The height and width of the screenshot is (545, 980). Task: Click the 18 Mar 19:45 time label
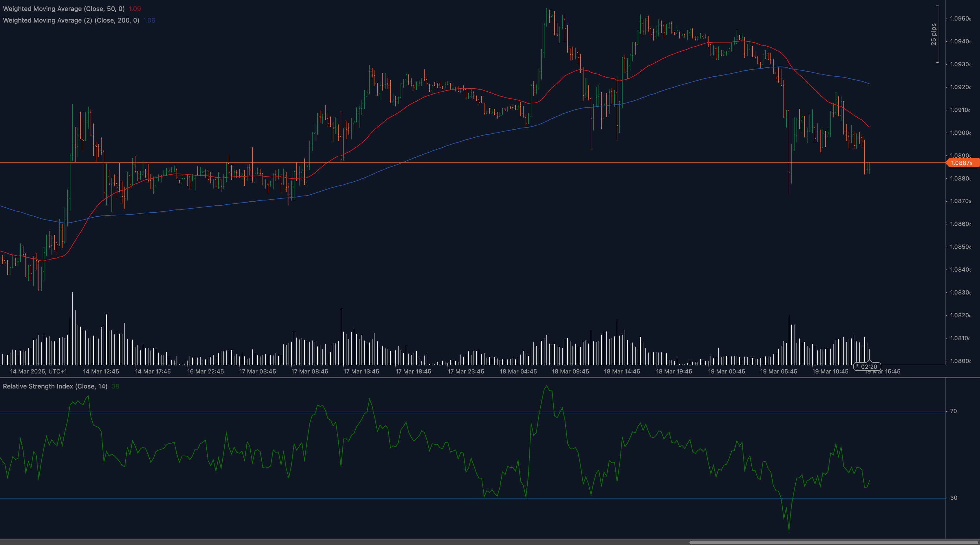pyautogui.click(x=674, y=371)
